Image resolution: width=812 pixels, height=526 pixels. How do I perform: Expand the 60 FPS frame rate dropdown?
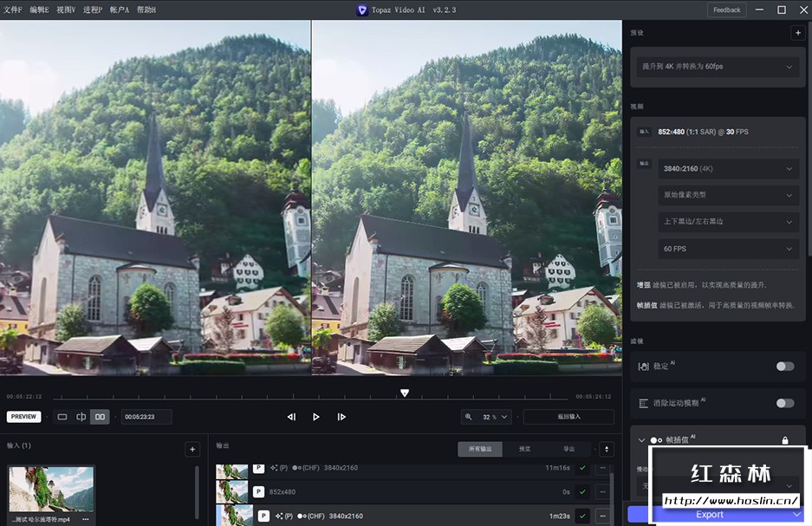click(x=726, y=249)
